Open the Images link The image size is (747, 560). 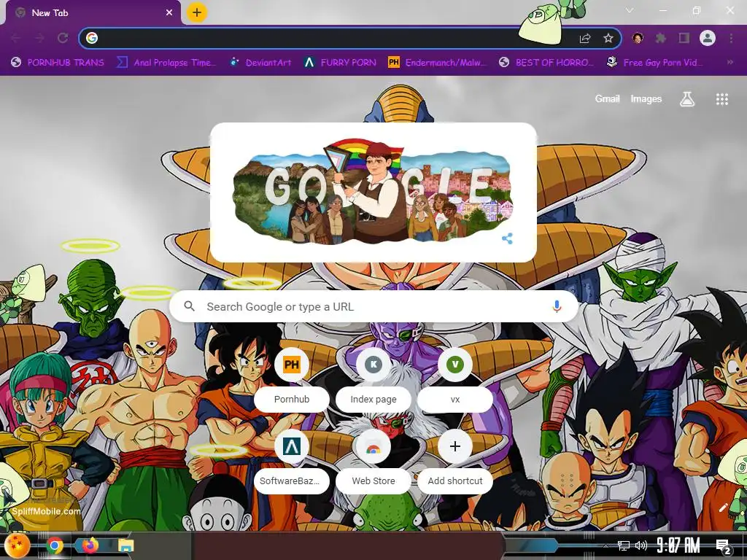[x=646, y=99]
